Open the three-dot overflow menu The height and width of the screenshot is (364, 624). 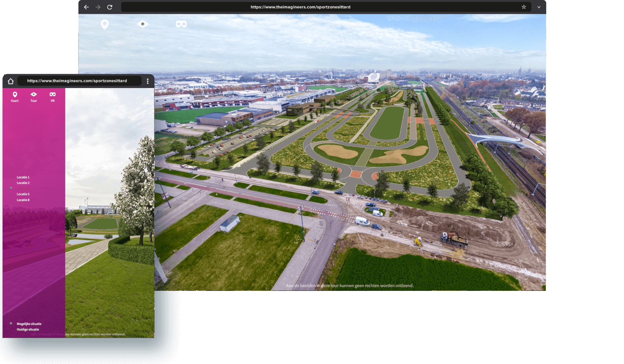[147, 81]
